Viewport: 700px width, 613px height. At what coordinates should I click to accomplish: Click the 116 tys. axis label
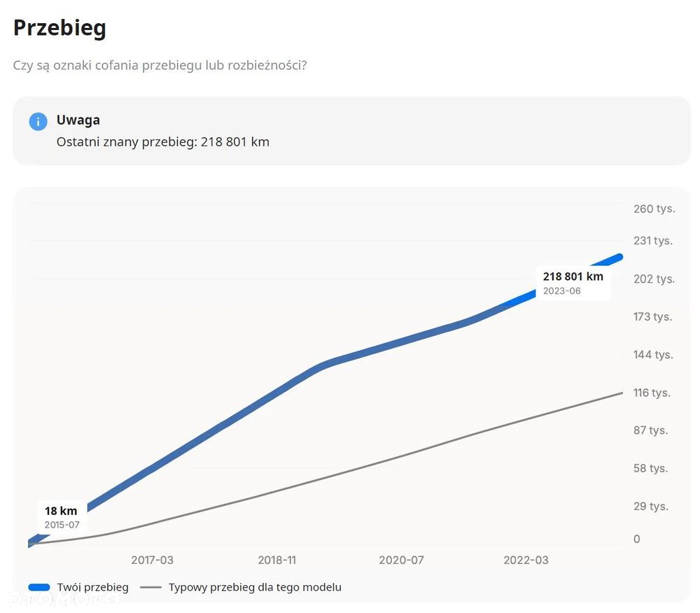[x=652, y=393]
